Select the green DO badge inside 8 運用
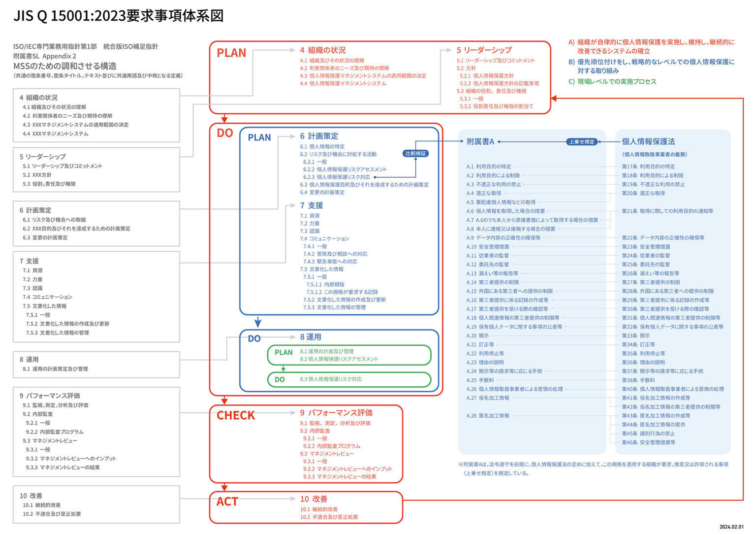756x535 pixels. pos(280,380)
